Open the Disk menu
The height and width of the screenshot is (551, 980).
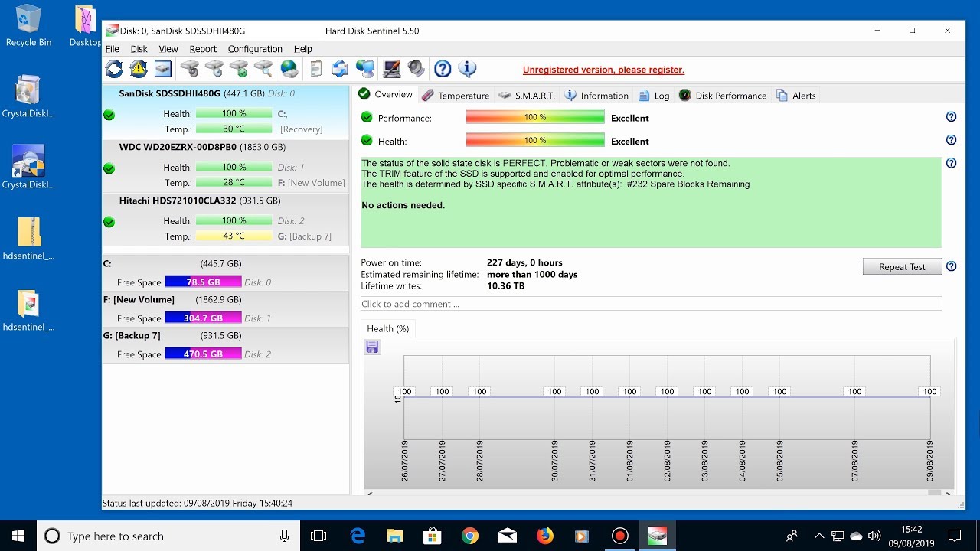(139, 48)
